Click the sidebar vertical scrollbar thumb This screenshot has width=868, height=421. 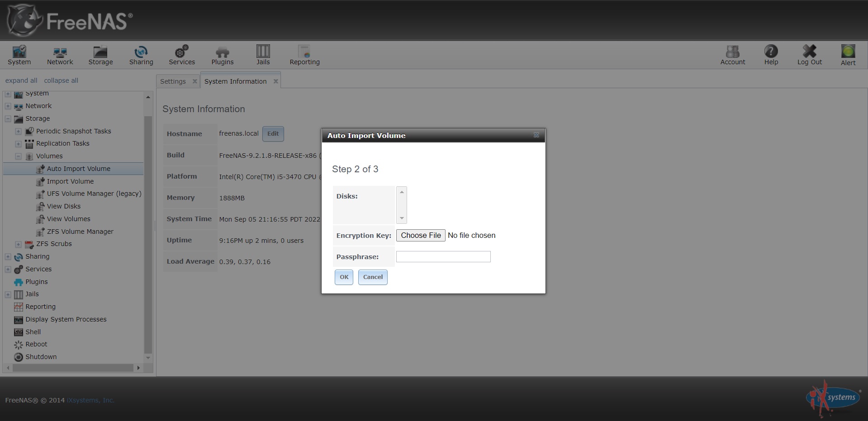[x=148, y=234]
